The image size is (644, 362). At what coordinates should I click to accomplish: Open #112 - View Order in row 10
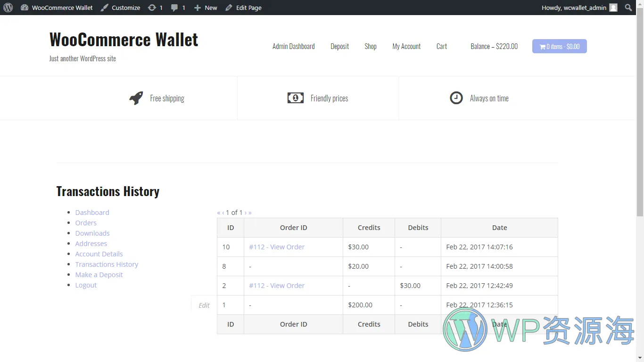tap(277, 247)
